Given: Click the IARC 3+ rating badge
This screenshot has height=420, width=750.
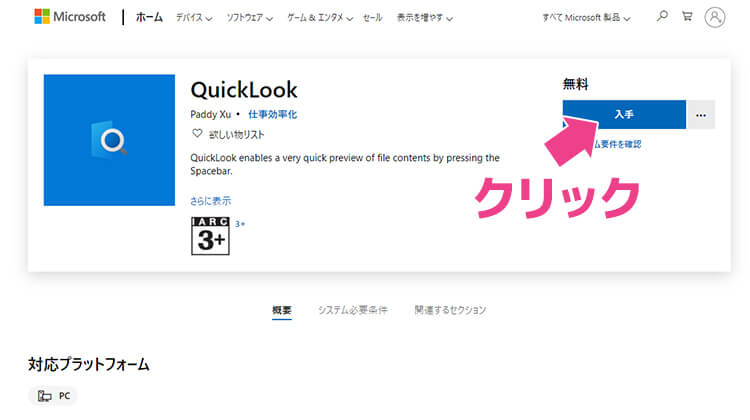Looking at the screenshot, I should [x=210, y=236].
